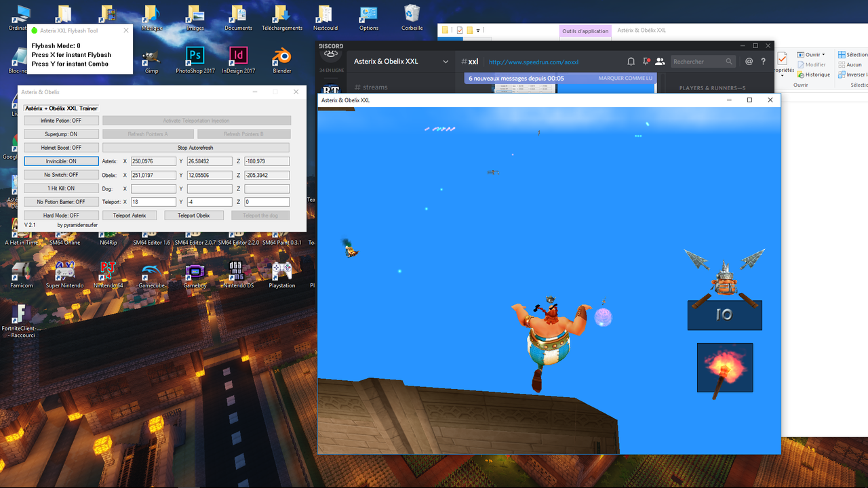Open Discord mentions @ icon
This screenshot has height=488, width=868.
[749, 61]
